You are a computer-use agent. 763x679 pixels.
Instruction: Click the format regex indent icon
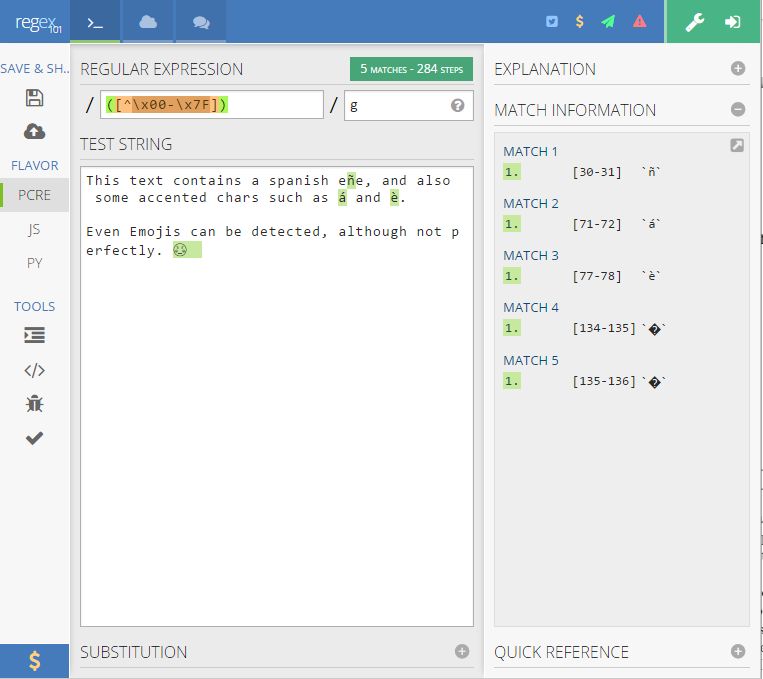pos(34,335)
